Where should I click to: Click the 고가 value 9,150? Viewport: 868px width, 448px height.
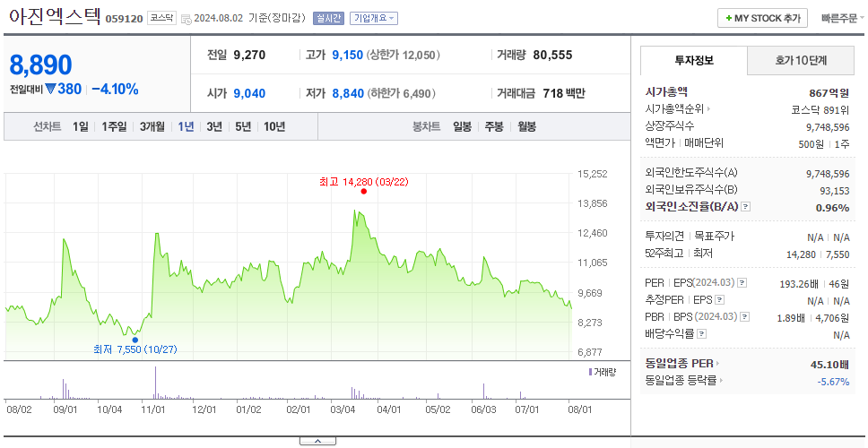pos(348,55)
